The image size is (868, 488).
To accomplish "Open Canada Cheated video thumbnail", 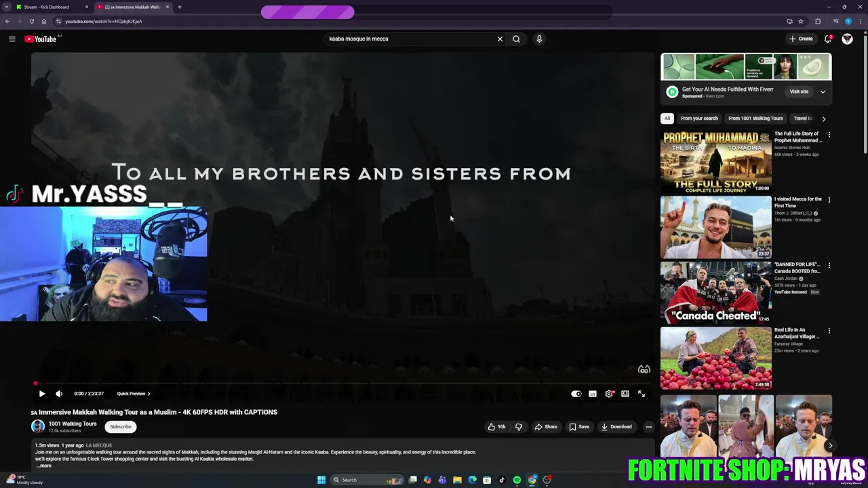I will coord(716,293).
